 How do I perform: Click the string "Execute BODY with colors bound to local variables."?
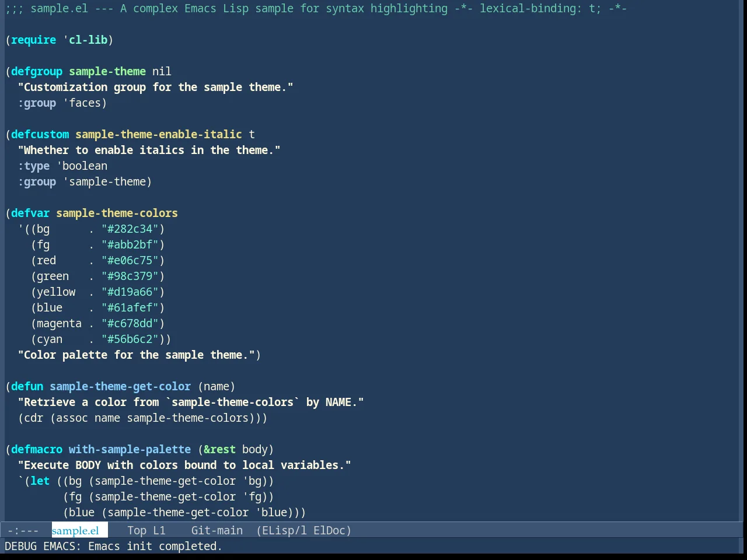tap(184, 465)
